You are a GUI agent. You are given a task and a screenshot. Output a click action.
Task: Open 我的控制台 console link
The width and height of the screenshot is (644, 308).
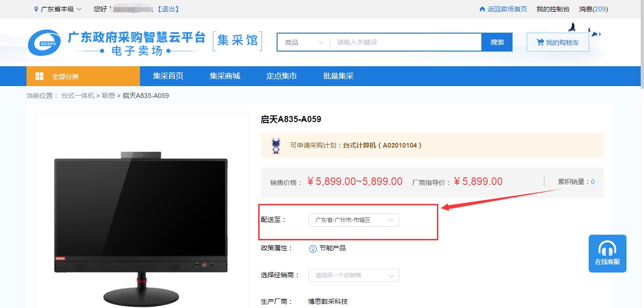click(x=553, y=9)
